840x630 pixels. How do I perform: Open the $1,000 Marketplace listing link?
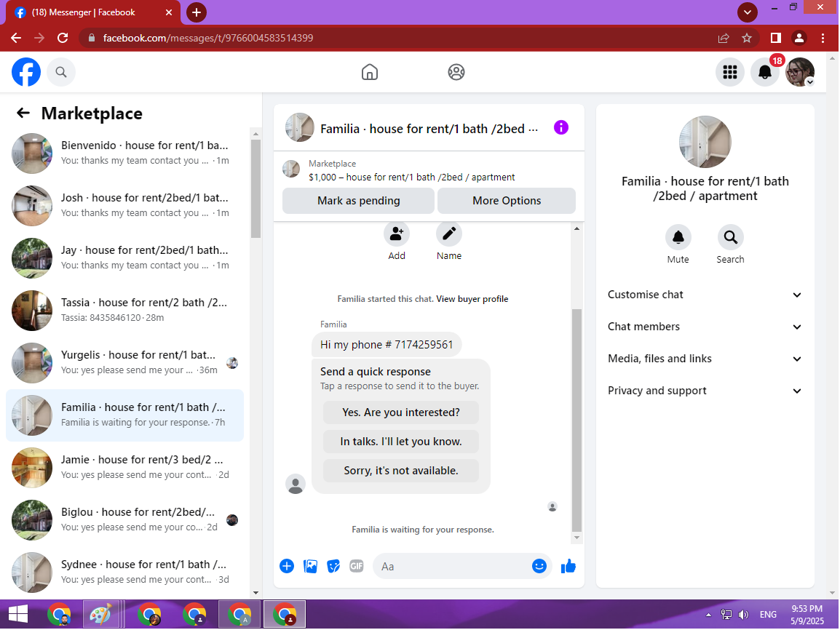pos(411,178)
